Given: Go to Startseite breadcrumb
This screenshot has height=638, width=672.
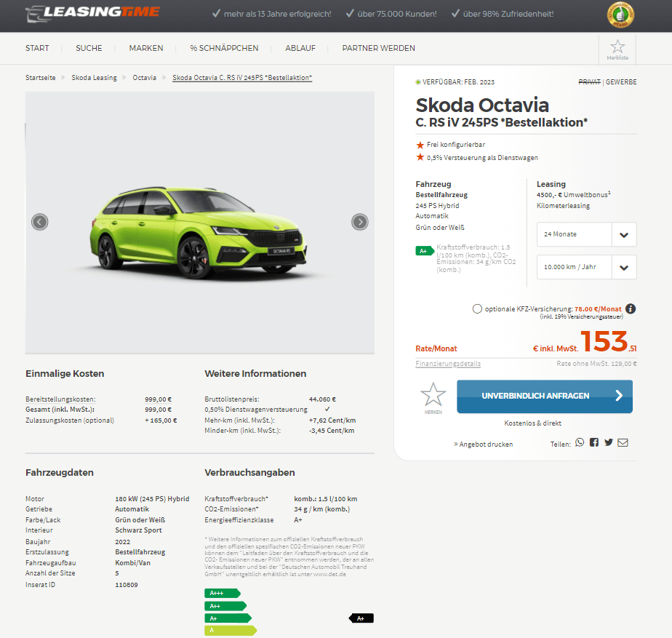Looking at the screenshot, I should [x=40, y=78].
